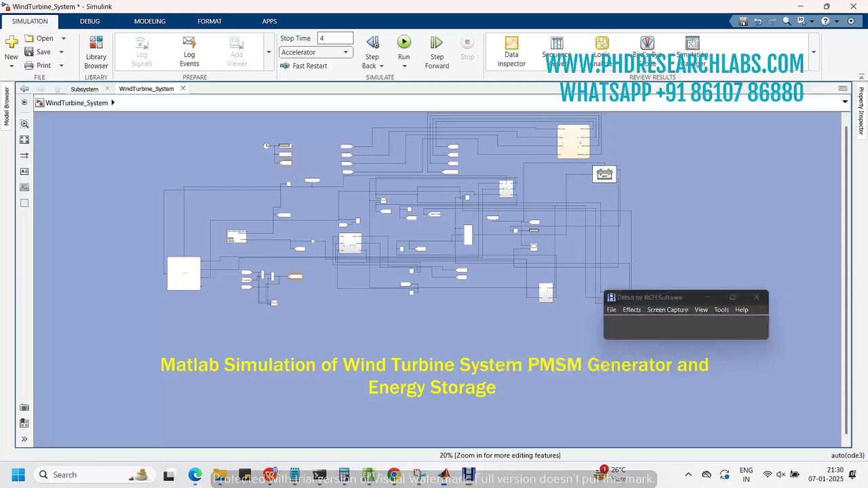This screenshot has width=868, height=488.
Task: Open the Model Browser side panel
Action: [7, 106]
